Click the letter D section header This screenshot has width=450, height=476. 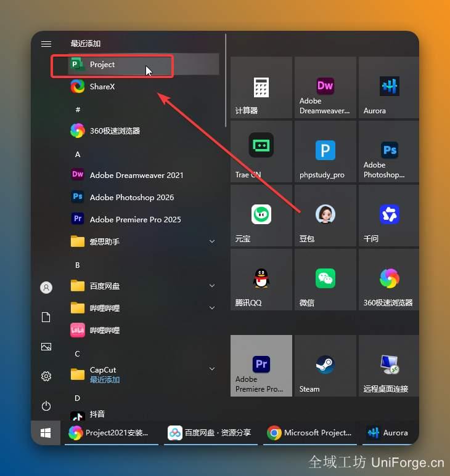[78, 398]
